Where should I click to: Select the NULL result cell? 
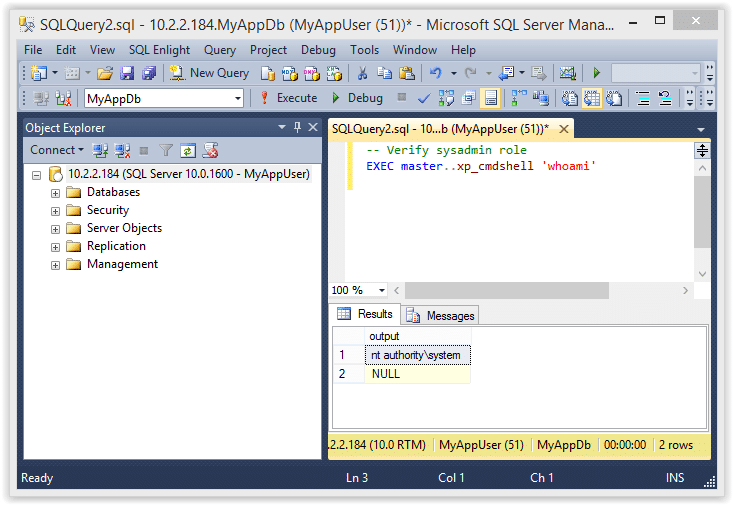(x=417, y=374)
